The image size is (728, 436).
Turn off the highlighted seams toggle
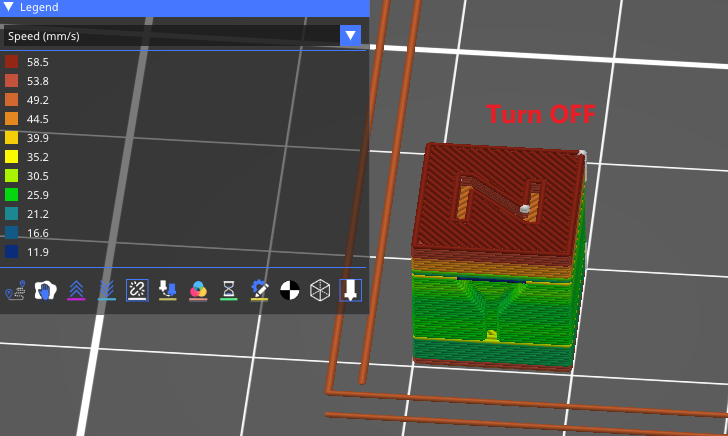137,291
